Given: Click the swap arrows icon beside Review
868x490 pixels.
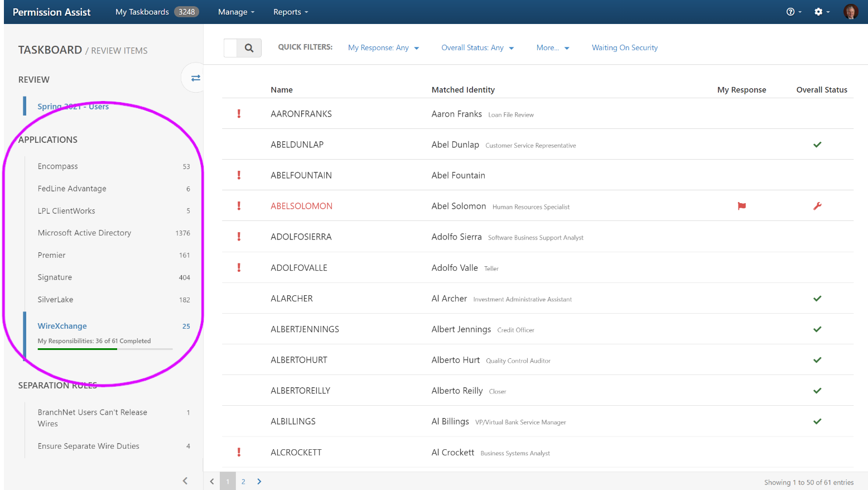Looking at the screenshot, I should [x=195, y=78].
